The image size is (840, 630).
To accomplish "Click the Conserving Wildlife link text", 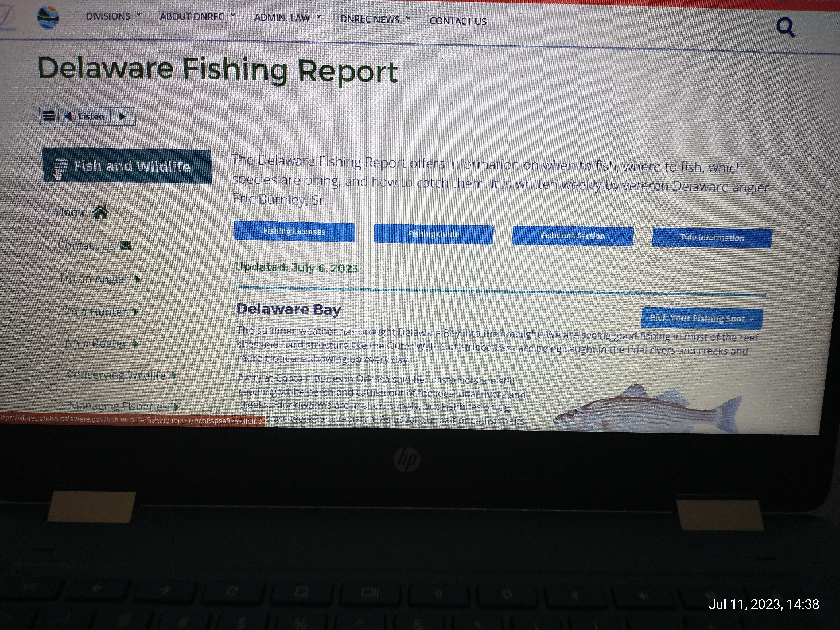I will tap(116, 375).
